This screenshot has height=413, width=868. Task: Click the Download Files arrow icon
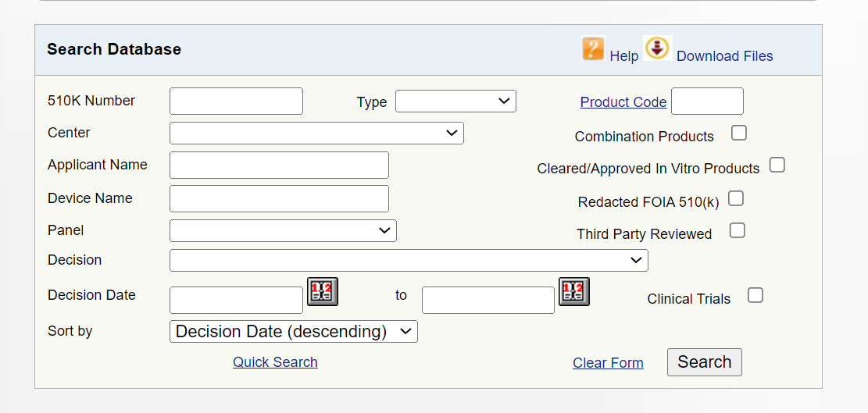click(x=658, y=48)
